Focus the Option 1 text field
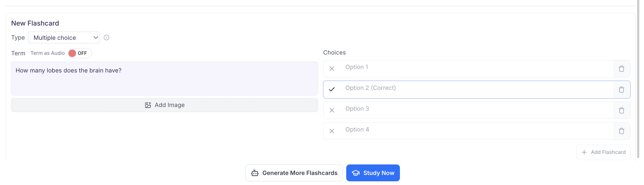Viewport: 644px width, 185px height. [x=474, y=67]
